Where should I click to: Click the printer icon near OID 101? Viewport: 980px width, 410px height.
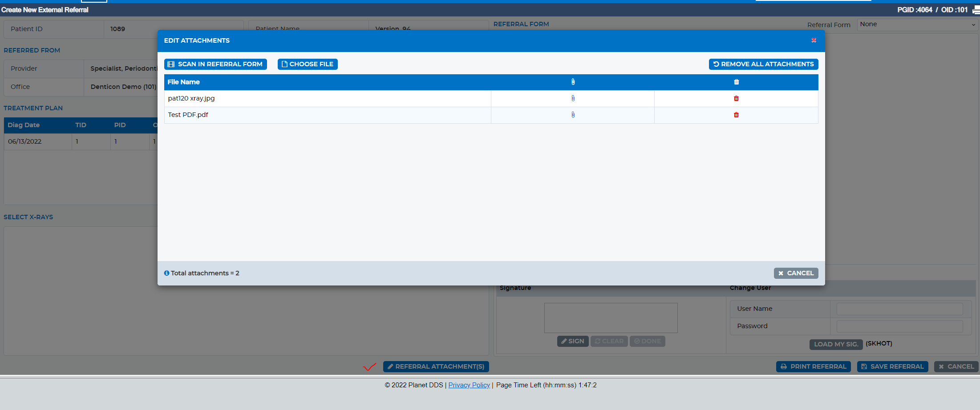coord(976,10)
